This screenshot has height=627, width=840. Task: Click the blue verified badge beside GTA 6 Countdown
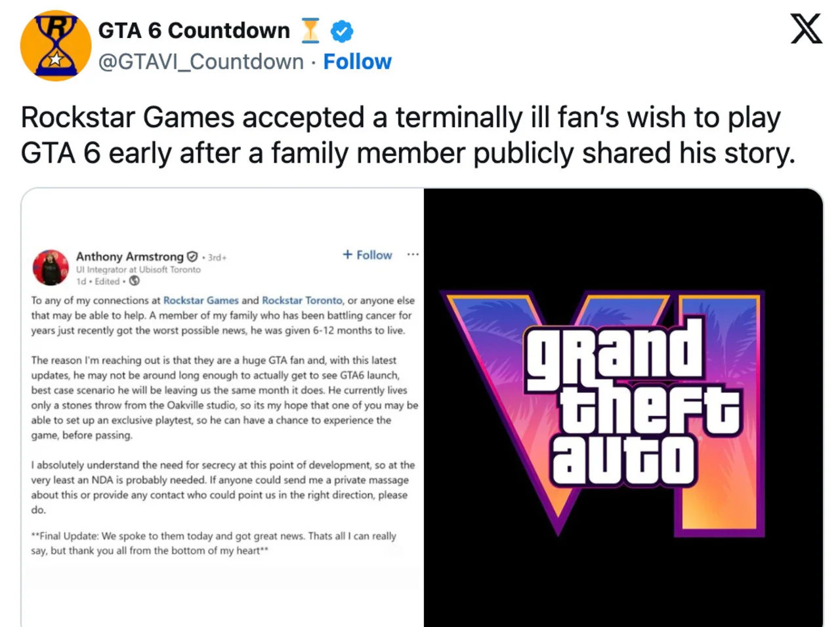[341, 30]
